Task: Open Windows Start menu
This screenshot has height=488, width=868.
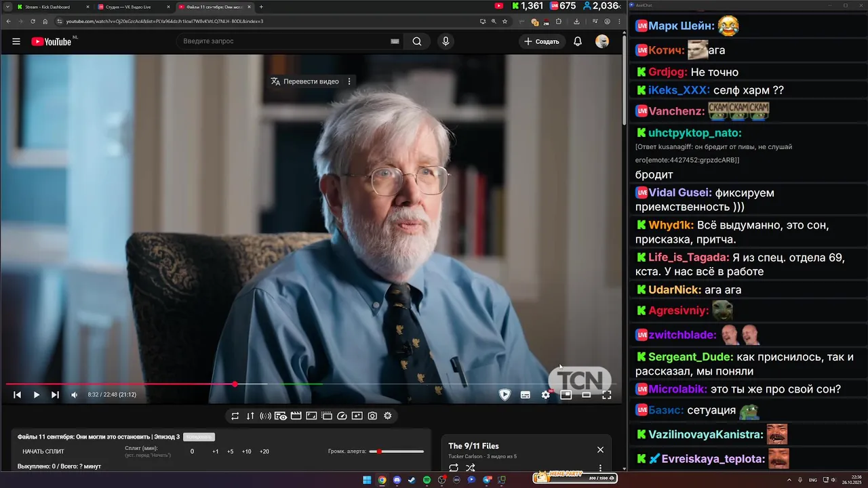Action: 367,480
